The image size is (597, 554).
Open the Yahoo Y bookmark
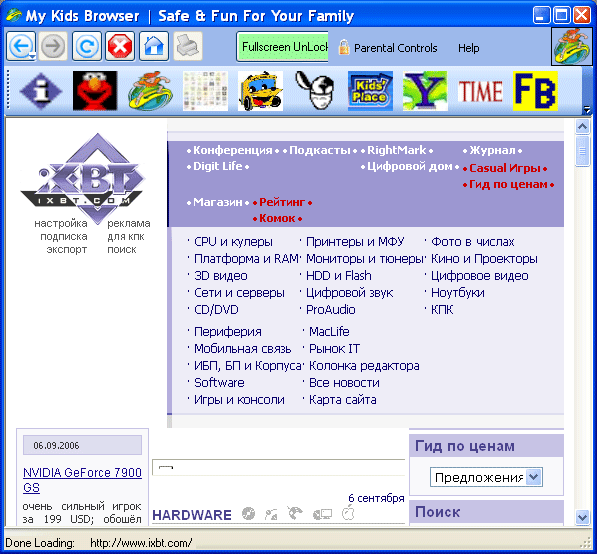[x=425, y=91]
